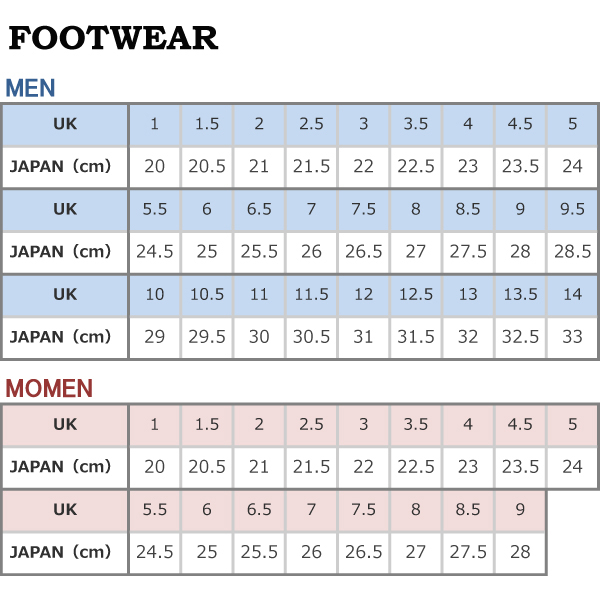Click men's Japan 29 cm cell
The image size is (600, 600).
tap(155, 337)
